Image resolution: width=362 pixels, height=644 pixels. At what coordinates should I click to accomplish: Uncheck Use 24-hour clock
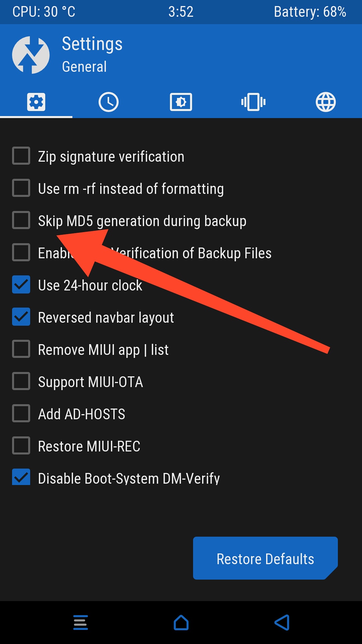click(21, 284)
